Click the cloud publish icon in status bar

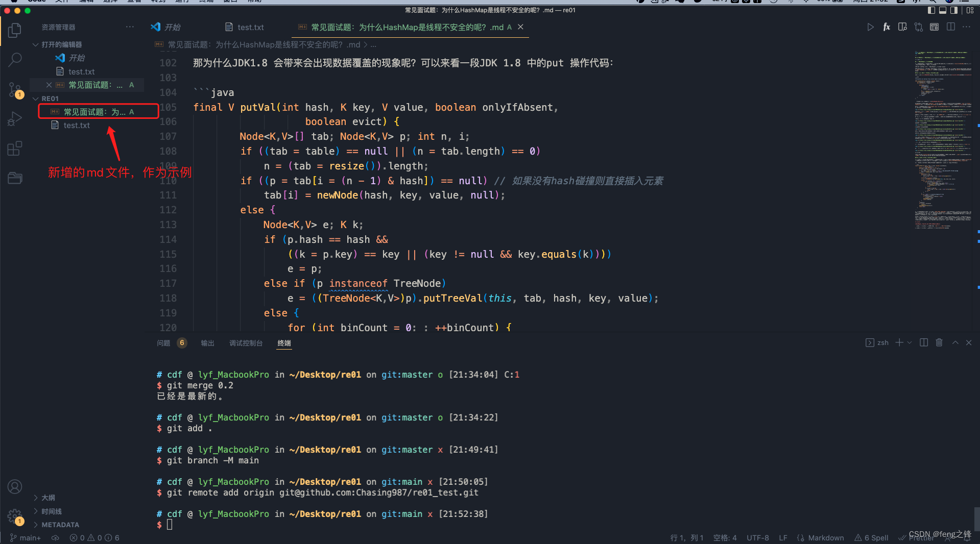coord(55,538)
